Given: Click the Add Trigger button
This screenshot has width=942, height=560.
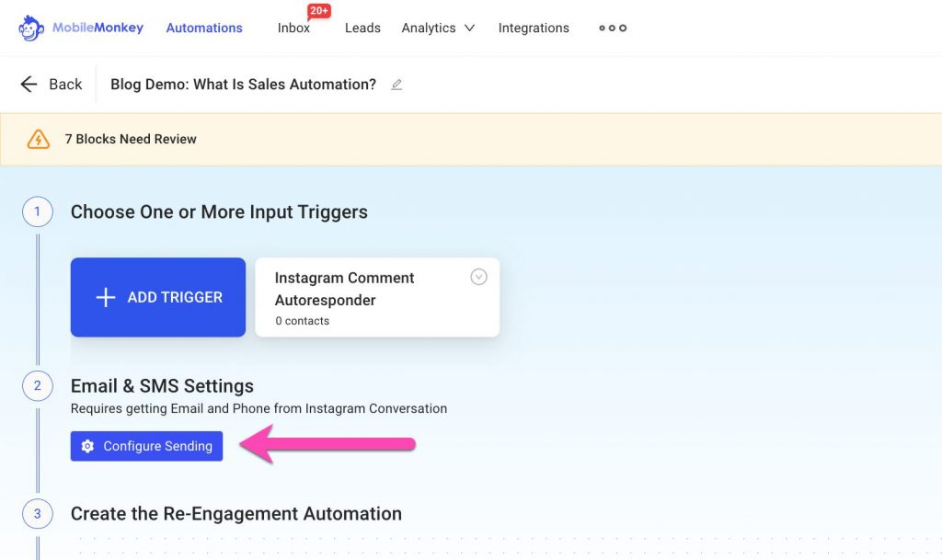Looking at the screenshot, I should tap(158, 297).
